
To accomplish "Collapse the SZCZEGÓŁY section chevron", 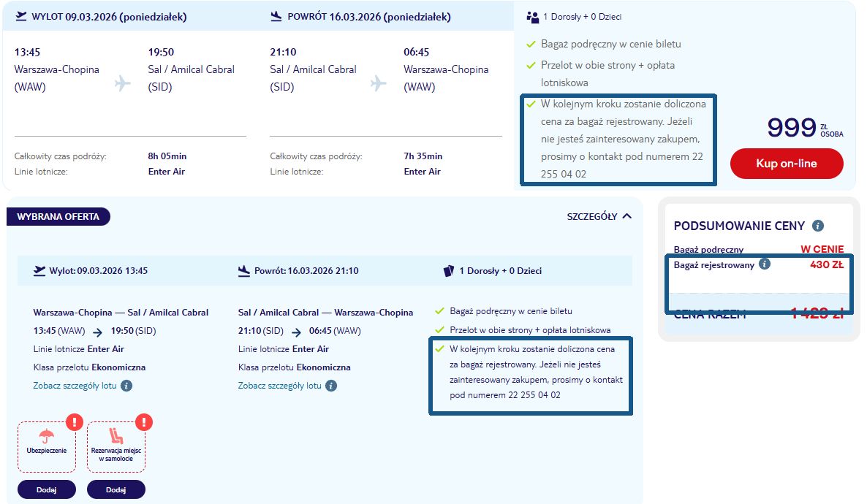I will (626, 216).
